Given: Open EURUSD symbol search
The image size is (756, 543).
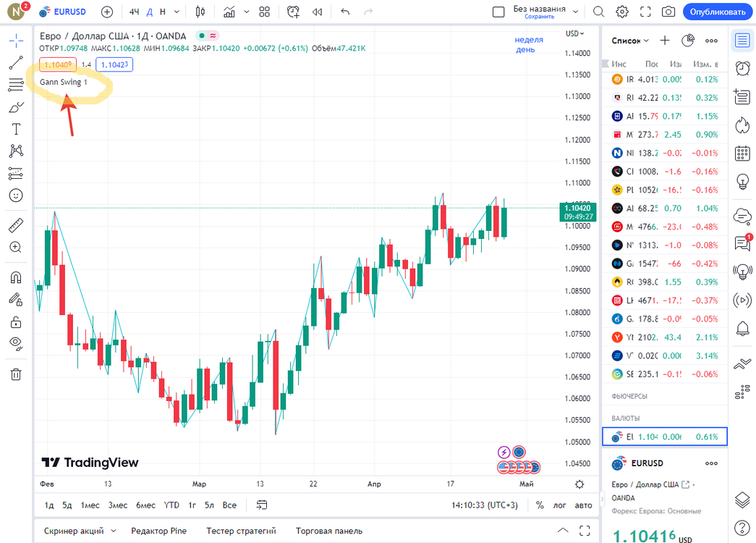Looking at the screenshot, I should (63, 12).
